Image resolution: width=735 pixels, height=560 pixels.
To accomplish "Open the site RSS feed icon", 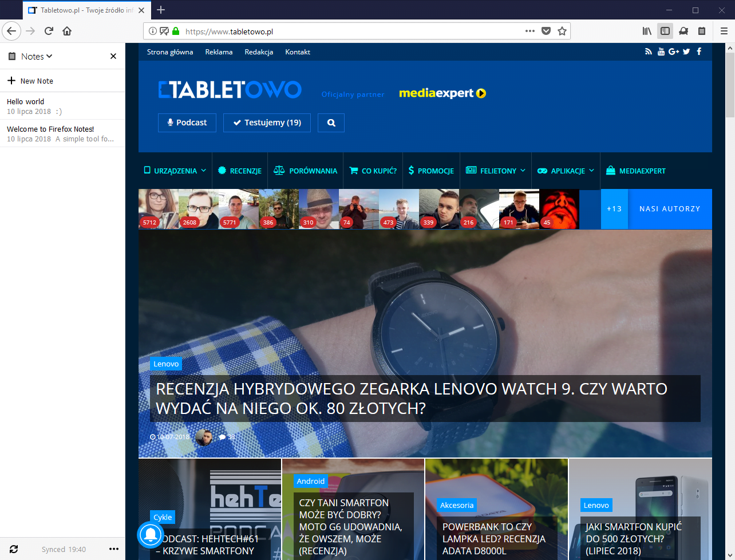I will pyautogui.click(x=649, y=52).
